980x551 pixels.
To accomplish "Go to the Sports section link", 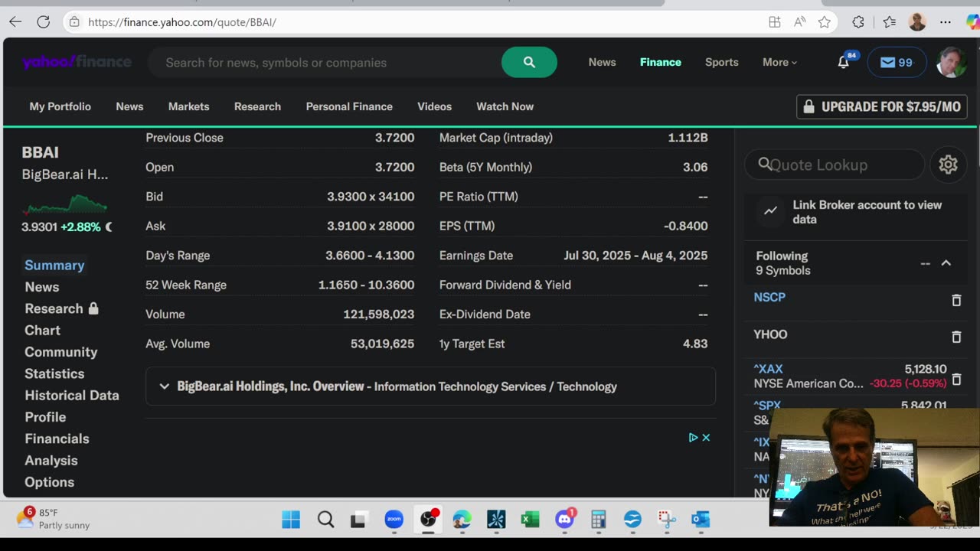I will pyautogui.click(x=721, y=63).
